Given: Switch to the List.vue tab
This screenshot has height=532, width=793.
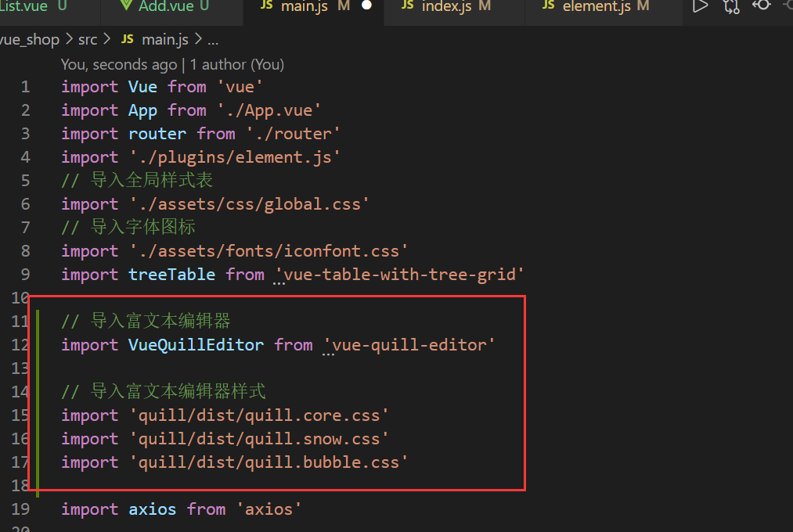Looking at the screenshot, I should [x=23, y=6].
